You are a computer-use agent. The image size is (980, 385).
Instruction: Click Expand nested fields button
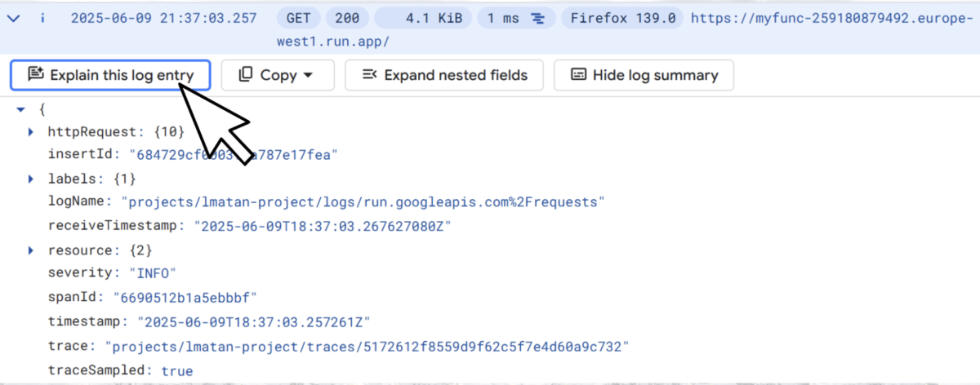click(x=443, y=75)
